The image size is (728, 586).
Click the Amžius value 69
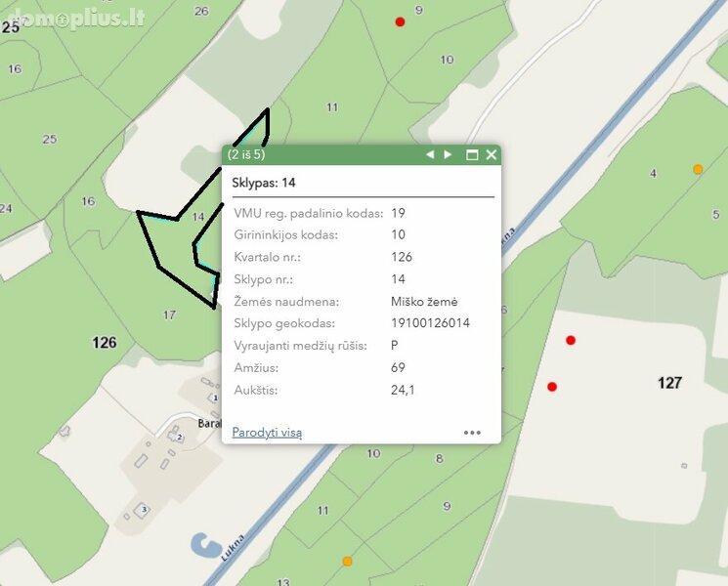(399, 367)
